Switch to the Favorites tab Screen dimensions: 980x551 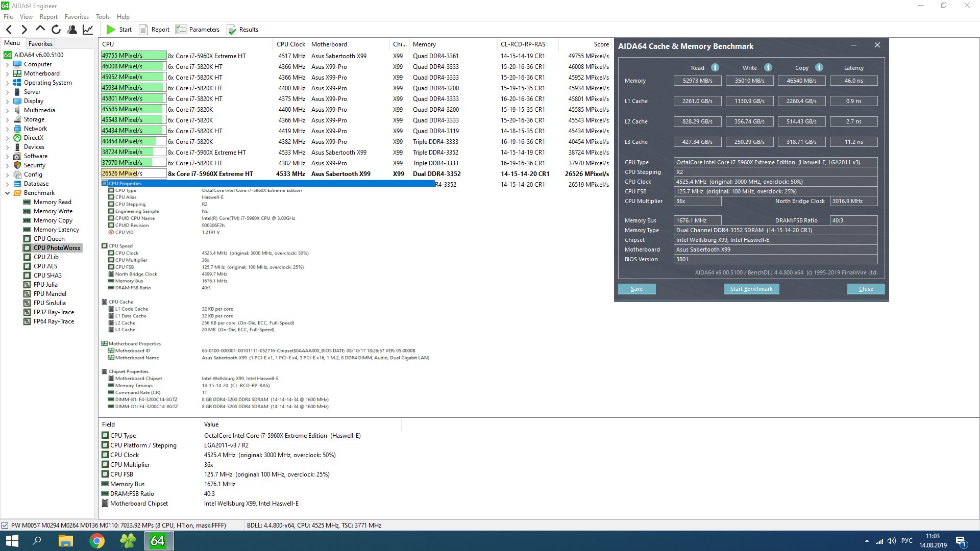pos(40,44)
